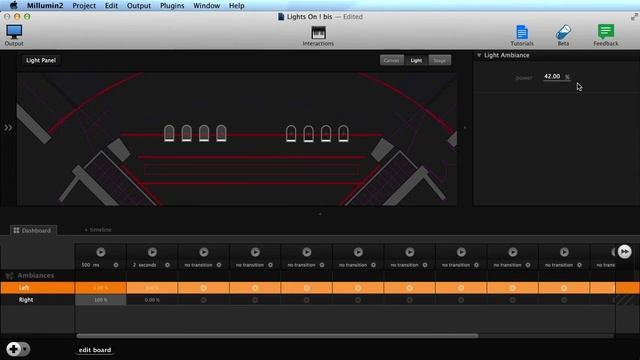Viewport: 640px width, 360px height.
Task: Click the Right row 0.00 % cell
Action: pyautogui.click(x=152, y=300)
